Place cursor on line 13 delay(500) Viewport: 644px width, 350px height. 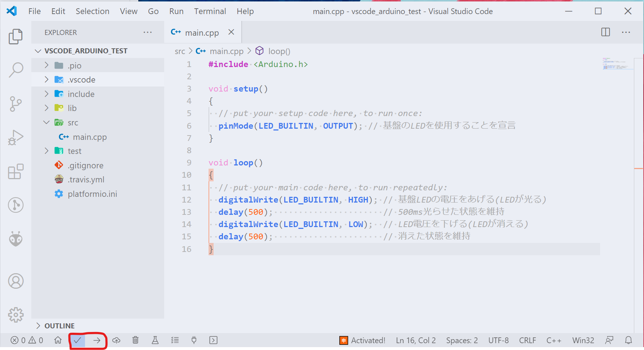[x=246, y=212]
